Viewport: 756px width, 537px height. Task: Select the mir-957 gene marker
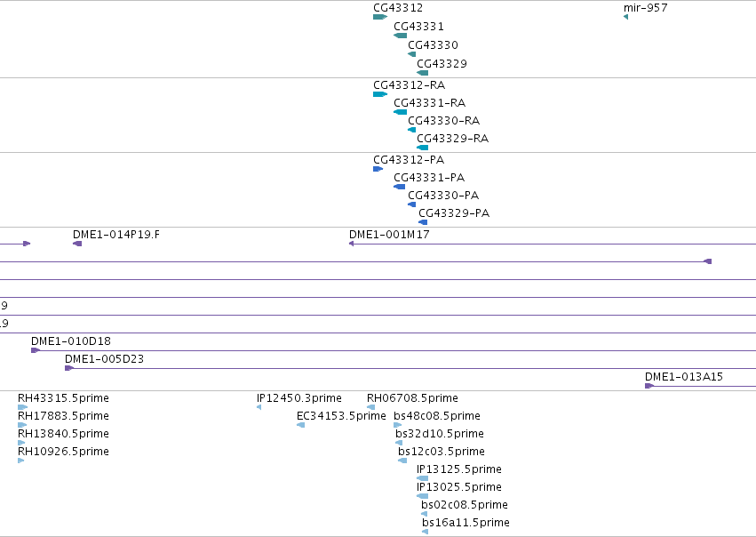pyautogui.click(x=625, y=17)
